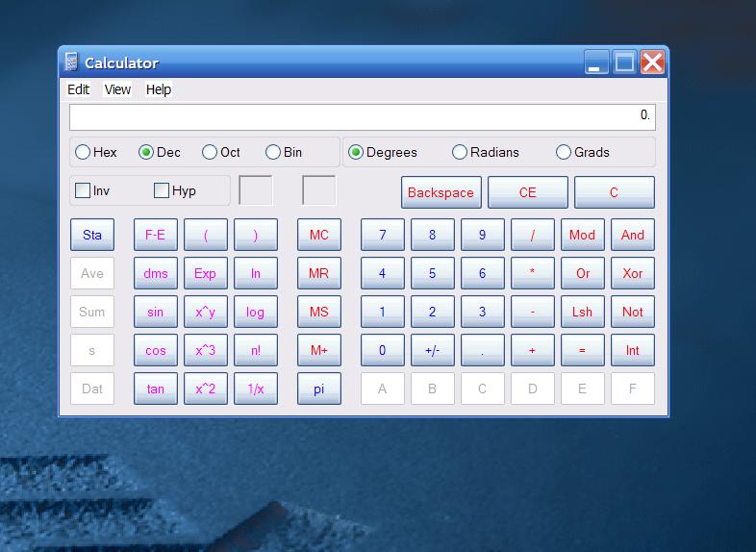Screen dimensions: 756x552
Task: Click the equals button
Action: tap(583, 350)
